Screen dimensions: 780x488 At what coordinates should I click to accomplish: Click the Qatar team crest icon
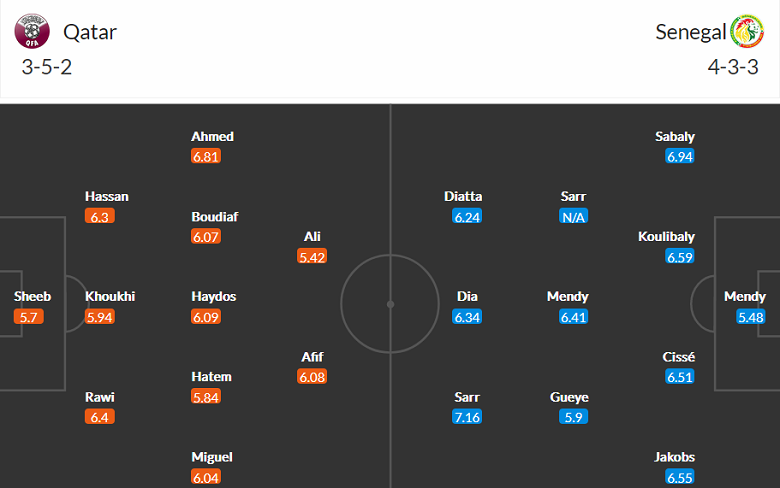click(31, 32)
